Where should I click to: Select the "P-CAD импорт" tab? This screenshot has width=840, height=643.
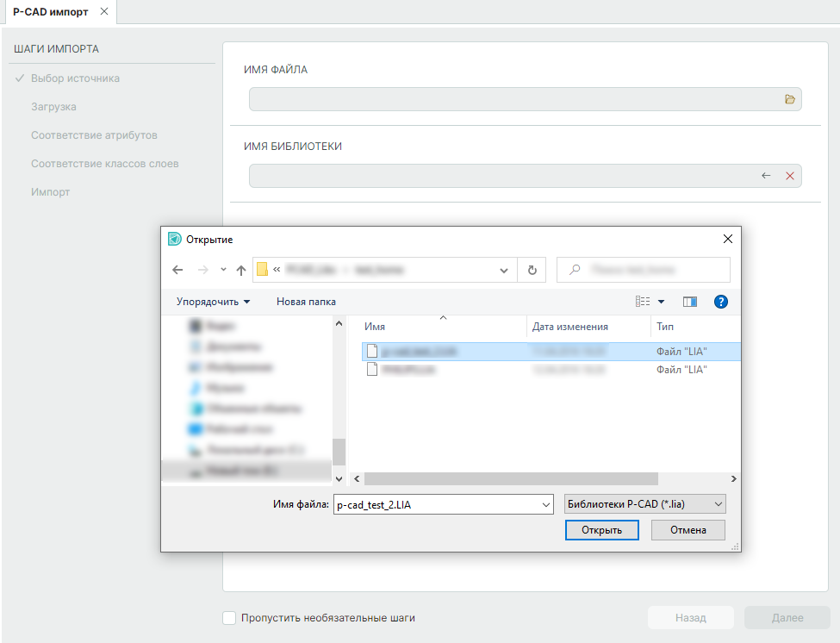coord(50,11)
